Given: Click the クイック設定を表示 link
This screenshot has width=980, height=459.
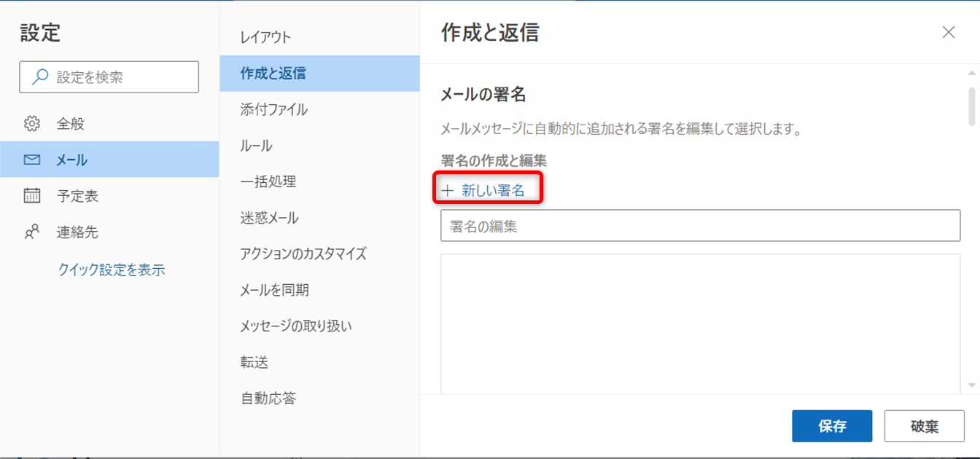Looking at the screenshot, I should point(112,270).
